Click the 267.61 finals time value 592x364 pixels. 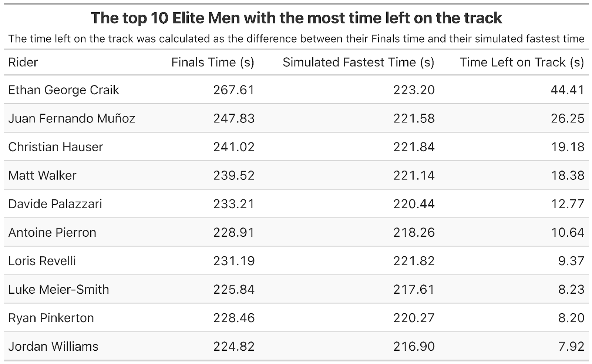234,90
